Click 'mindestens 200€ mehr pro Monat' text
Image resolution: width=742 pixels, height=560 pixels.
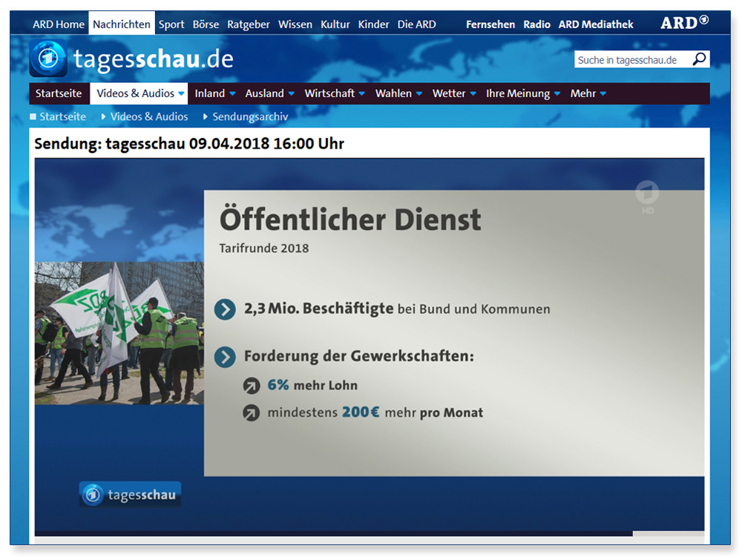(x=375, y=412)
